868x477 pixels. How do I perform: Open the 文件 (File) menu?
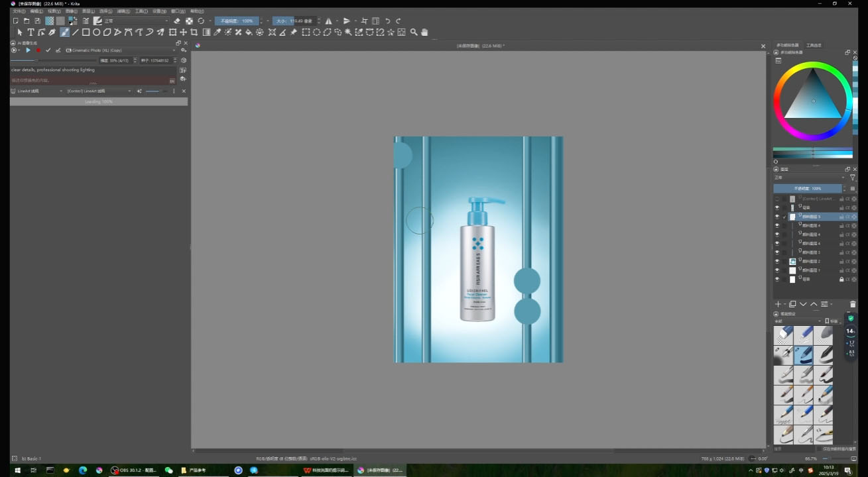coord(19,11)
